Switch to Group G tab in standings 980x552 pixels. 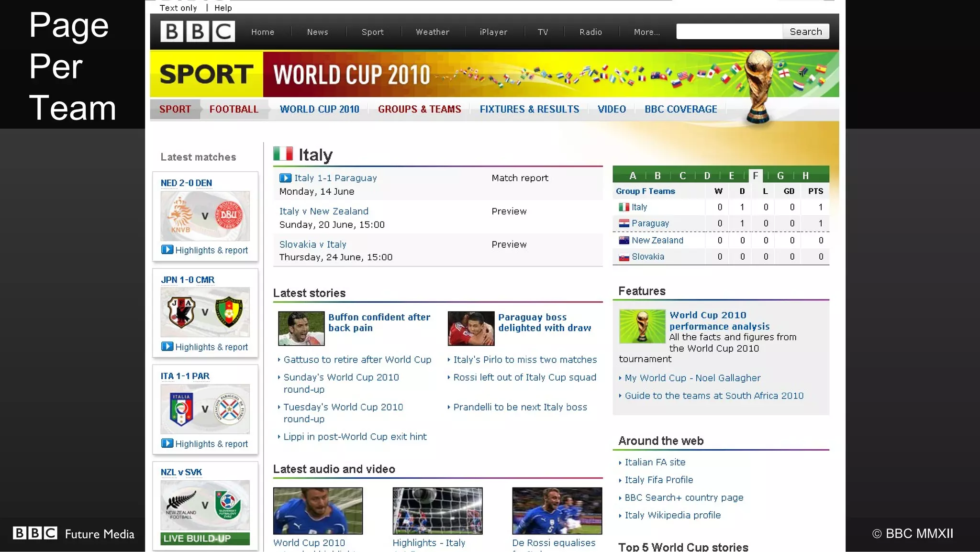tap(780, 176)
